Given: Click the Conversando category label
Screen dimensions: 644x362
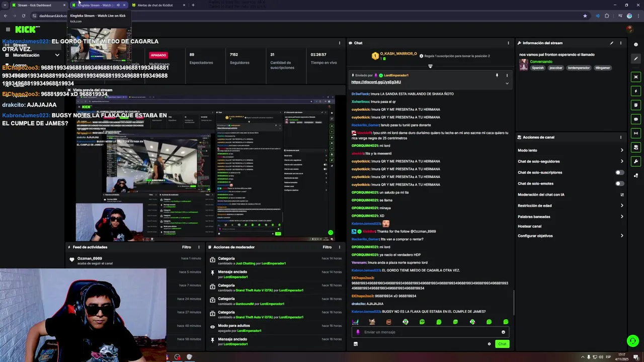Looking at the screenshot, I should (541, 61).
